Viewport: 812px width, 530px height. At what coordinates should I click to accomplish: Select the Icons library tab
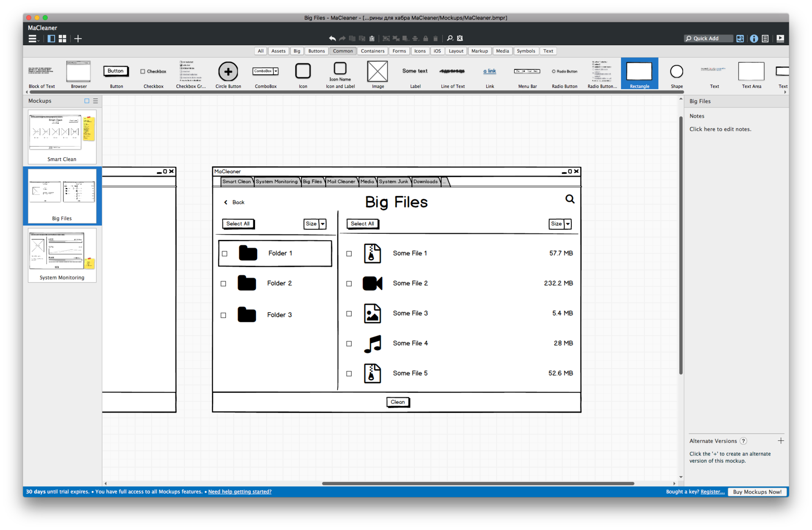[x=420, y=51]
